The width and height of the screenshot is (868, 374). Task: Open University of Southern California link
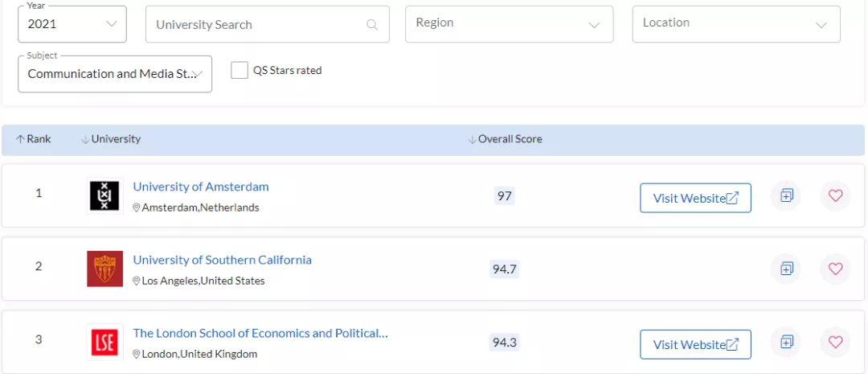[x=222, y=260]
